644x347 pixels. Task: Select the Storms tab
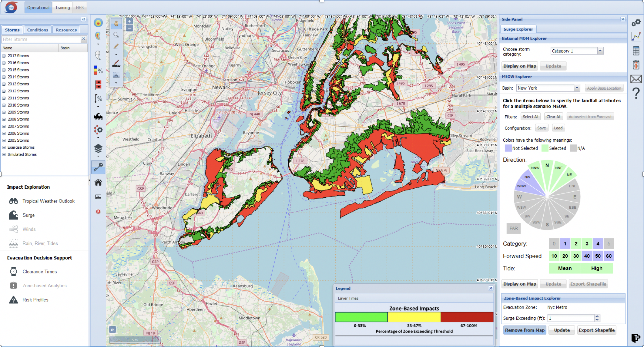tap(12, 30)
